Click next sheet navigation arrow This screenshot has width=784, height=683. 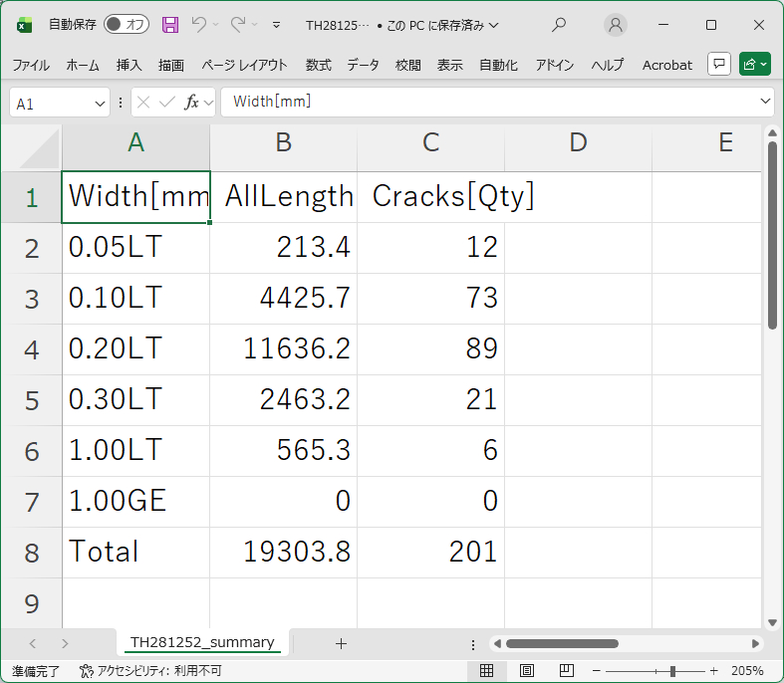(x=65, y=643)
